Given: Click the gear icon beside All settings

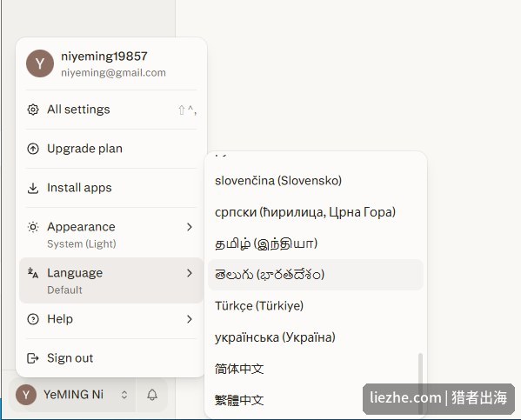Looking at the screenshot, I should pos(33,110).
